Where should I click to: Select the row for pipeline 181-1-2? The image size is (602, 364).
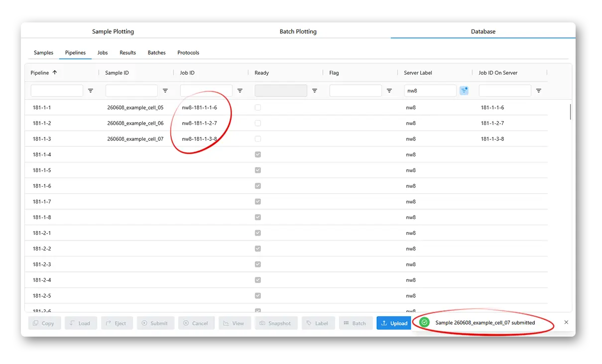click(x=286, y=123)
